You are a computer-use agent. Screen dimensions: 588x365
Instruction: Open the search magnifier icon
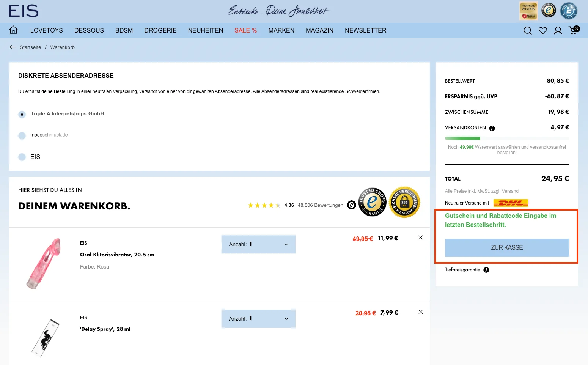pos(527,30)
